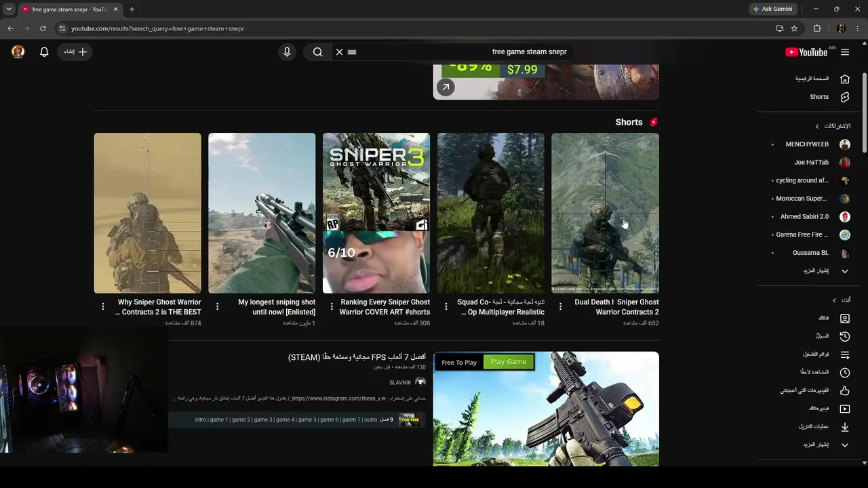Viewport: 868px width, 488px height.
Task: Go back with the browser back arrow
Action: pos(10,28)
